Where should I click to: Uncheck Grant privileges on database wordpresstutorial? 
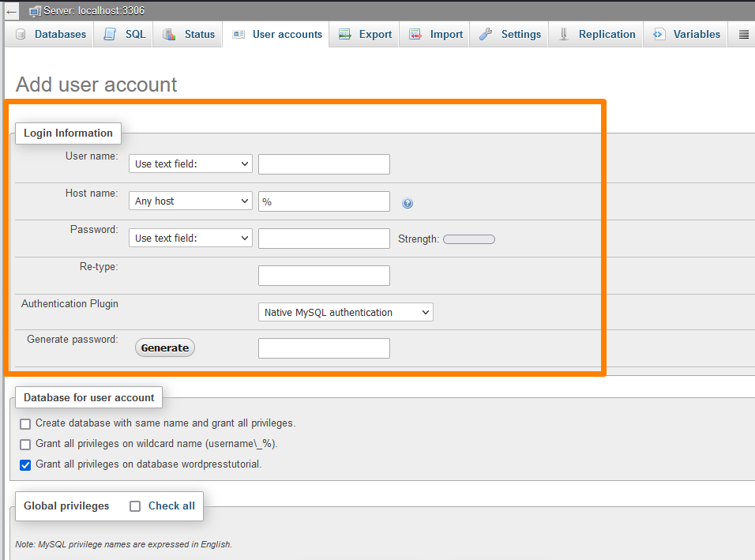pyautogui.click(x=25, y=464)
